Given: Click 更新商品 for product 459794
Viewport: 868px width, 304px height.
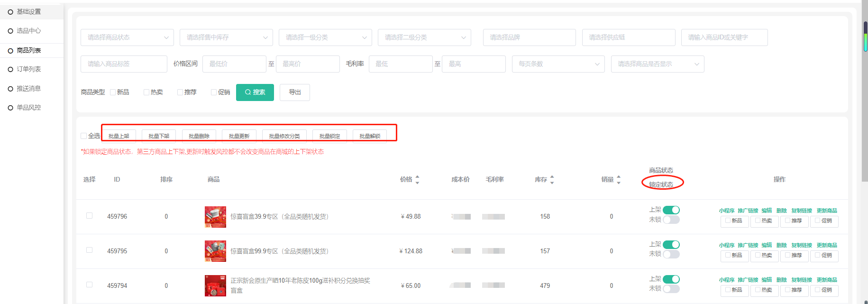Looking at the screenshot, I should point(827,280).
